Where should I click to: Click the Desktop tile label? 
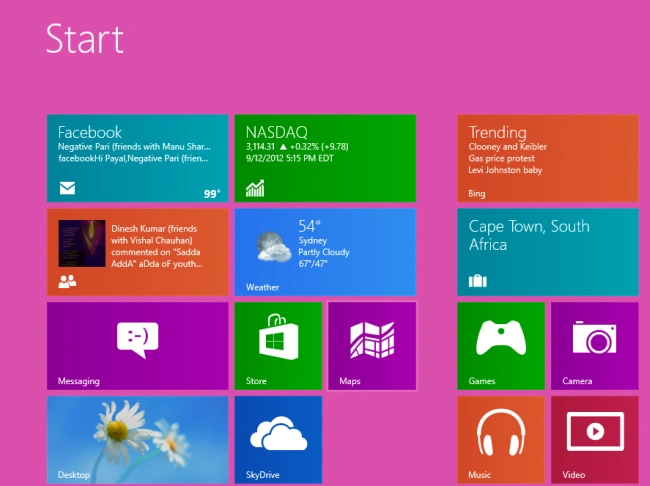coord(74,475)
